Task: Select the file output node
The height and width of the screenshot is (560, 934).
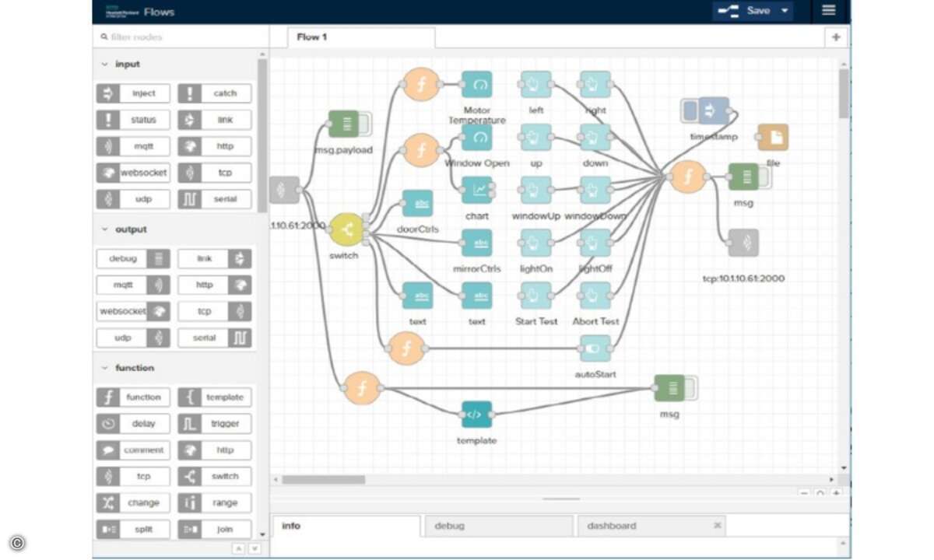Action: tap(772, 138)
